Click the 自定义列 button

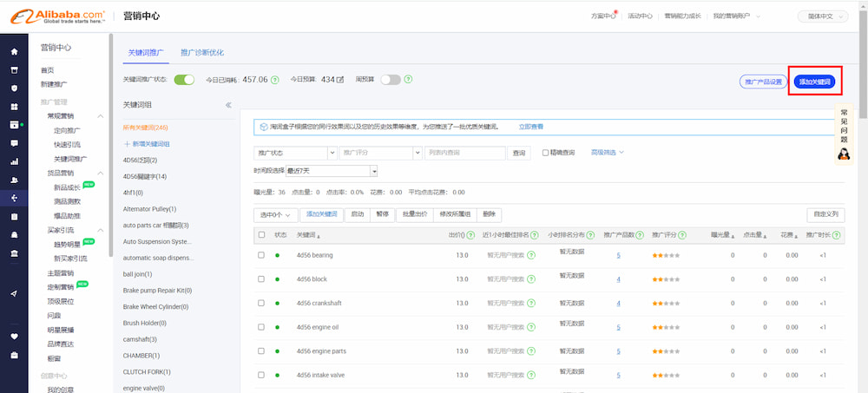tap(826, 215)
